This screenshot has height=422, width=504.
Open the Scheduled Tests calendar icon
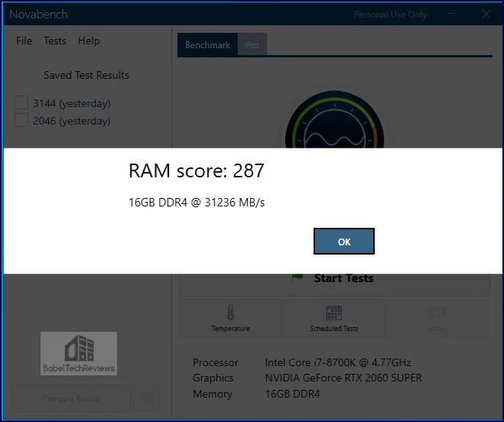pyautogui.click(x=334, y=313)
